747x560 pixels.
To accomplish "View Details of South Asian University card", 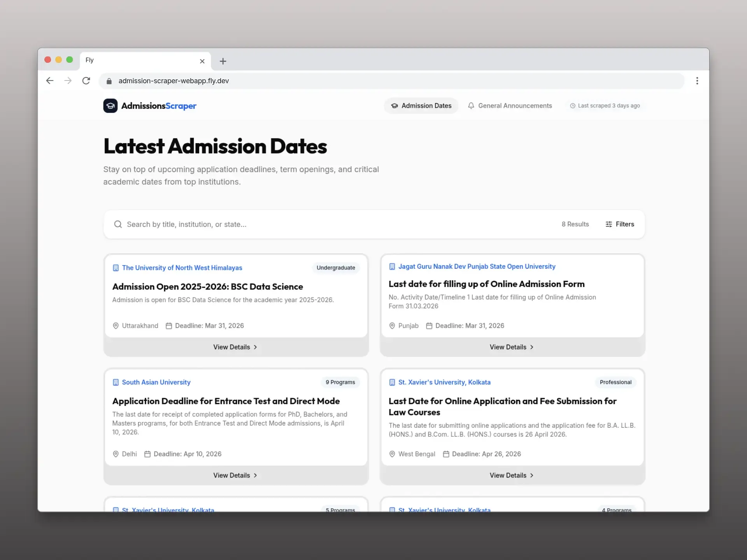I will point(236,476).
